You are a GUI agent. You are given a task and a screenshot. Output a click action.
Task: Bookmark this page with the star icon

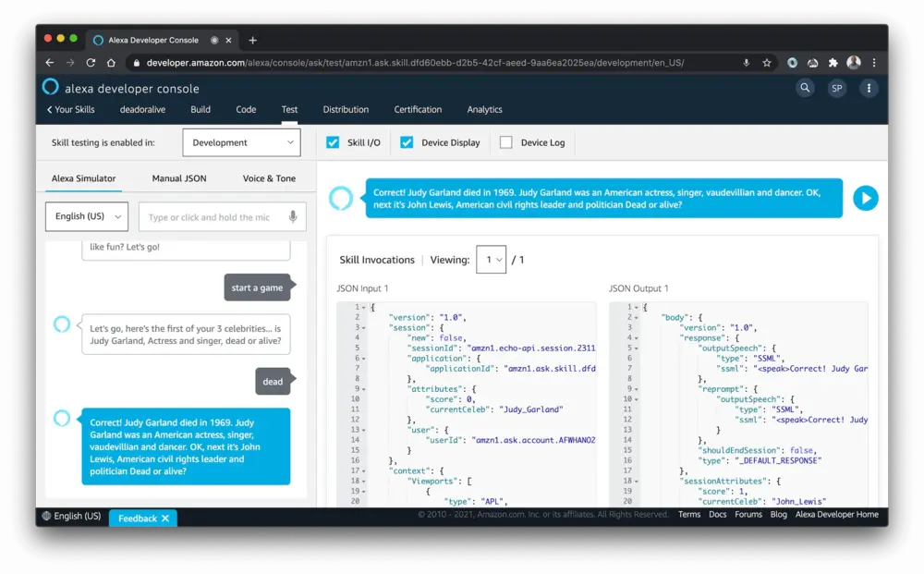(767, 63)
